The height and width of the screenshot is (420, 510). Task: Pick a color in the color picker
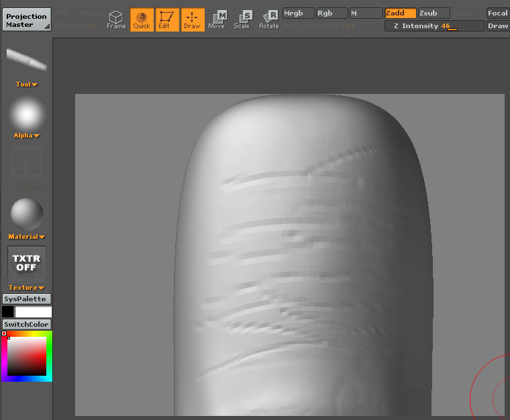tap(27, 356)
